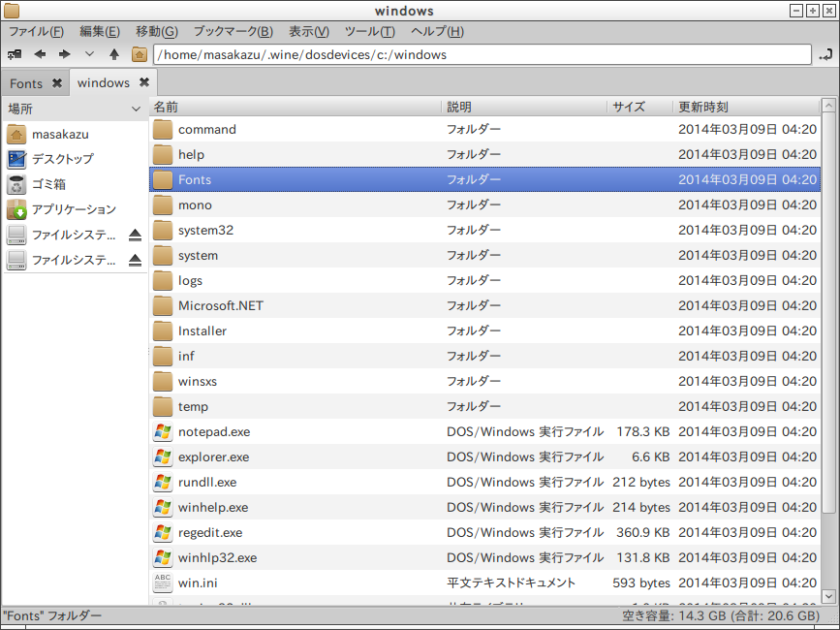Click the scrollbar up arrow
Screen dimensions: 840x630
[x=828, y=105]
